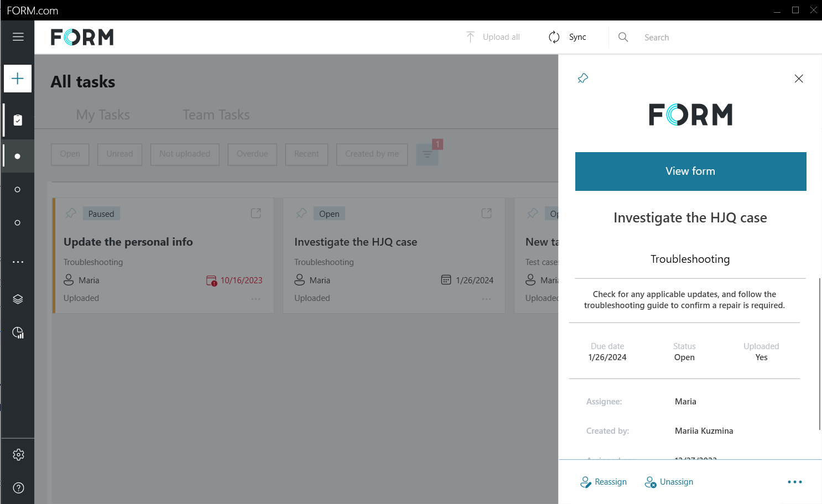Switch to the My Tasks tab
Viewport: 822px width, 504px height.
click(103, 115)
